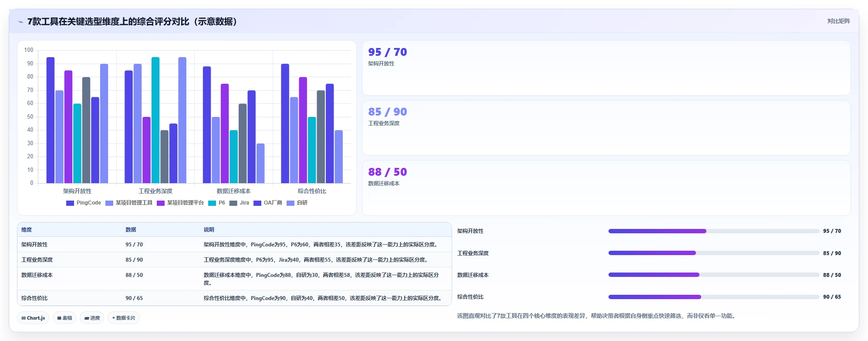This screenshot has width=868, height=341.
Task: Open the 85 / 90 工程业务深度 card
Action: 606,128
